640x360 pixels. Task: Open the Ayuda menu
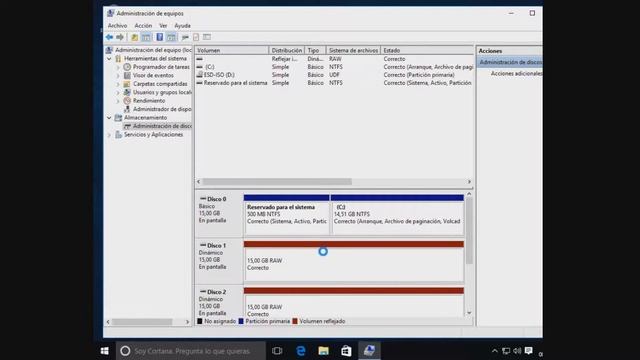182,25
